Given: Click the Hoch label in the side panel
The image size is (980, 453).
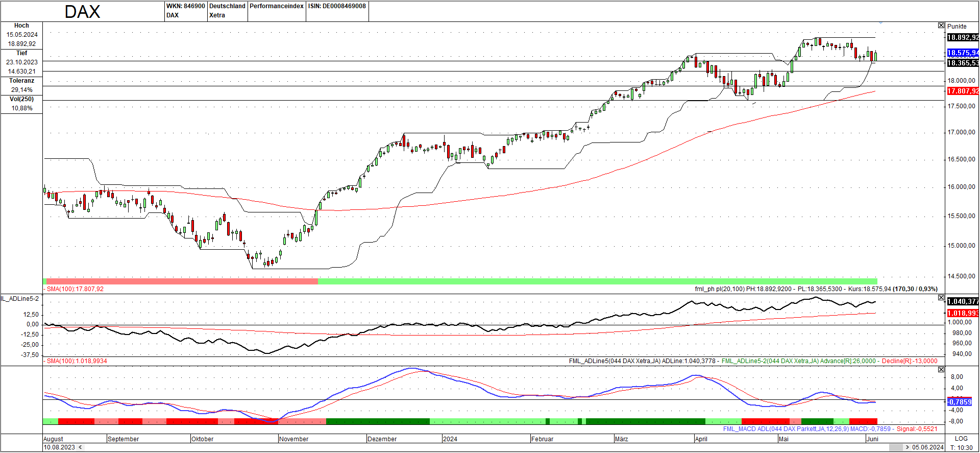Looking at the screenshot, I should point(21,26).
